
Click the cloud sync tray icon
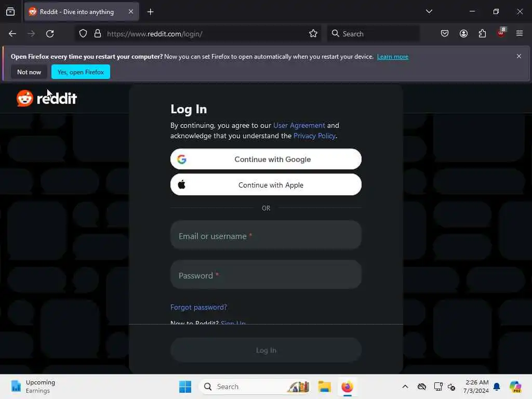coord(422,387)
